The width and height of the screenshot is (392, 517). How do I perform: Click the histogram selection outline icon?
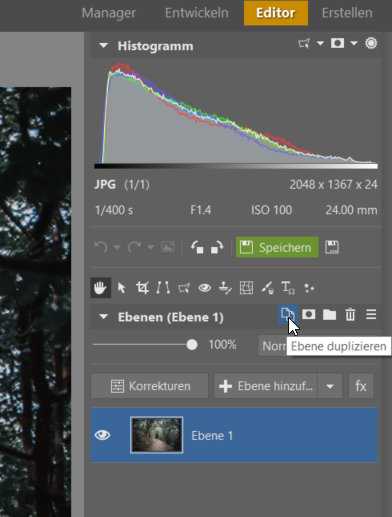pyautogui.click(x=304, y=43)
